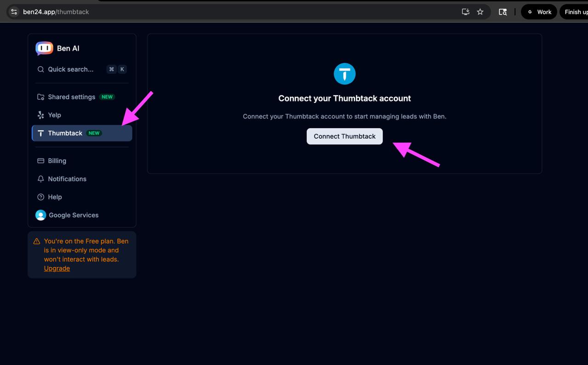Screen dimensions: 588x365
Task: Click the Yelp logo icon
Action: pos(41,115)
